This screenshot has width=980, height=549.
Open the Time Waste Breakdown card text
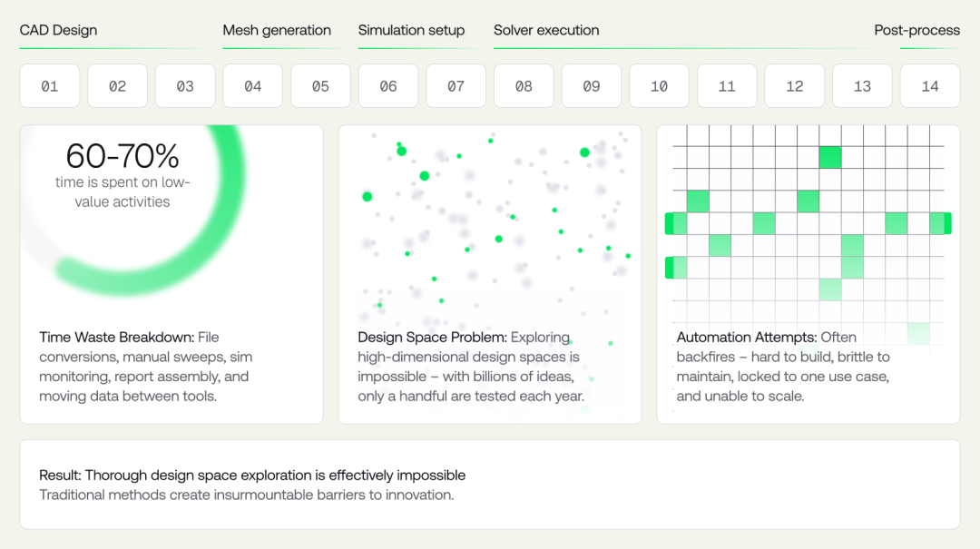click(145, 367)
